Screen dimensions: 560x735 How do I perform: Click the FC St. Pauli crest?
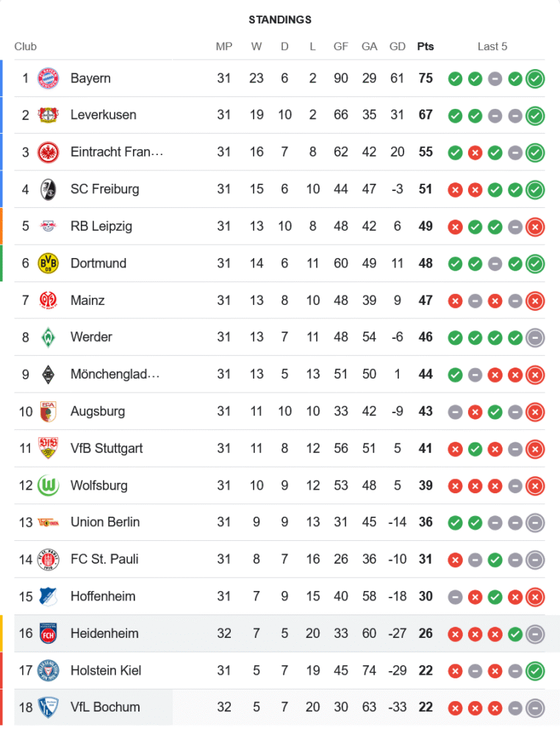(x=48, y=559)
